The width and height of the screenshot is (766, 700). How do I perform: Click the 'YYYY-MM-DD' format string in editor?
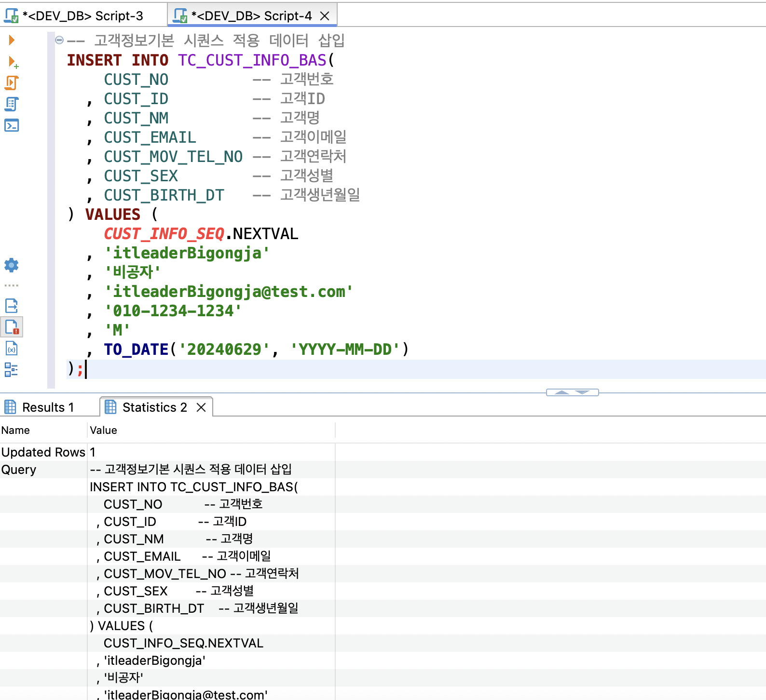pyautogui.click(x=345, y=350)
